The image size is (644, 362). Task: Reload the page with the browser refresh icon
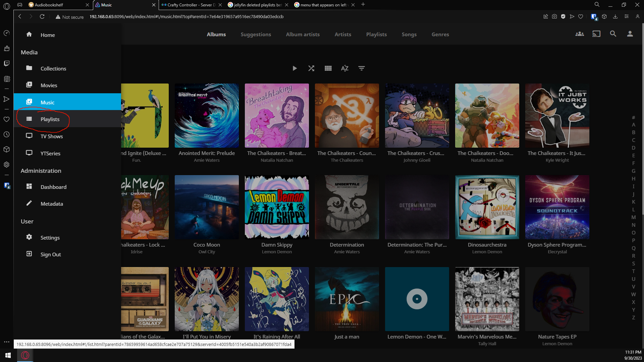pyautogui.click(x=42, y=16)
